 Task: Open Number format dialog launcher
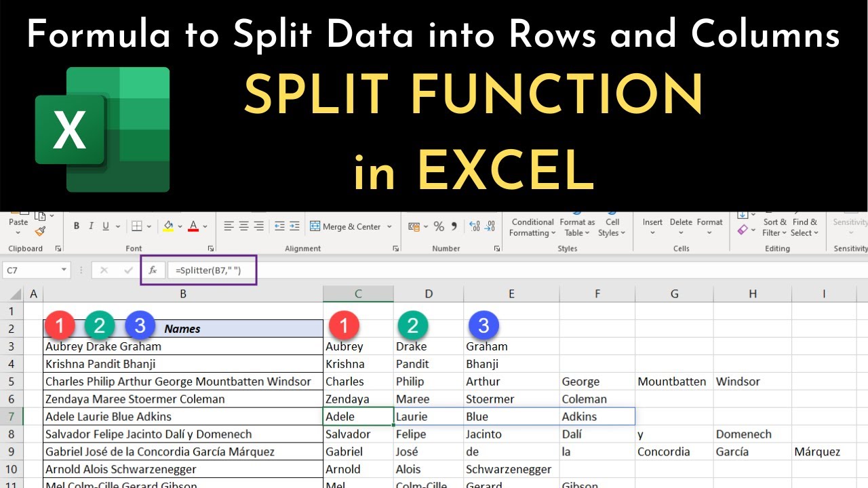(x=497, y=249)
